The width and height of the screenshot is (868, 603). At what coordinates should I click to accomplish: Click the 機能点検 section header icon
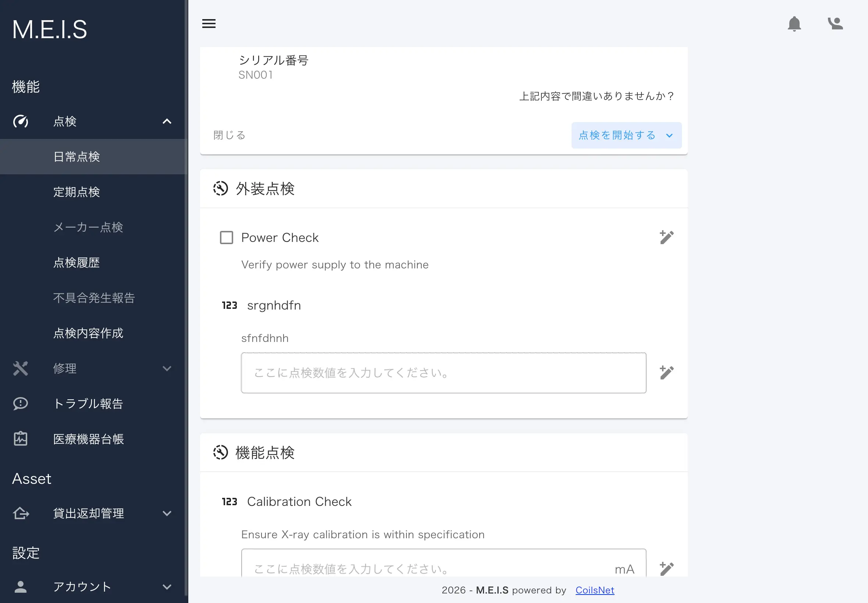click(x=220, y=453)
